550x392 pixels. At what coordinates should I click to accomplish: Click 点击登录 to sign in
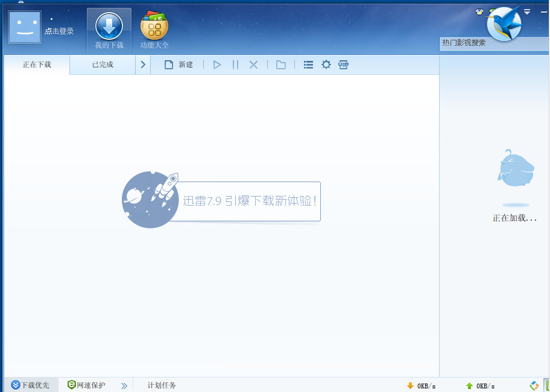coord(60,31)
